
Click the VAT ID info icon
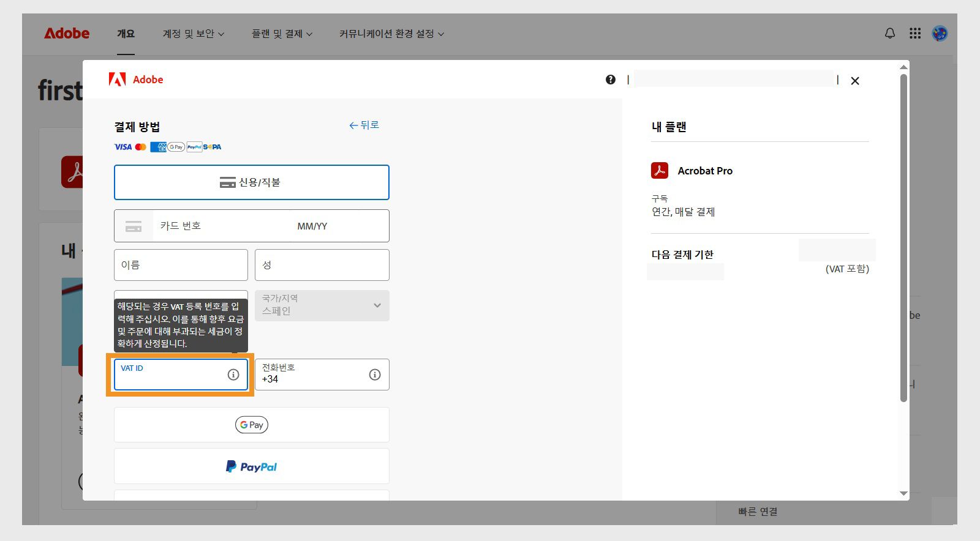pyautogui.click(x=233, y=375)
